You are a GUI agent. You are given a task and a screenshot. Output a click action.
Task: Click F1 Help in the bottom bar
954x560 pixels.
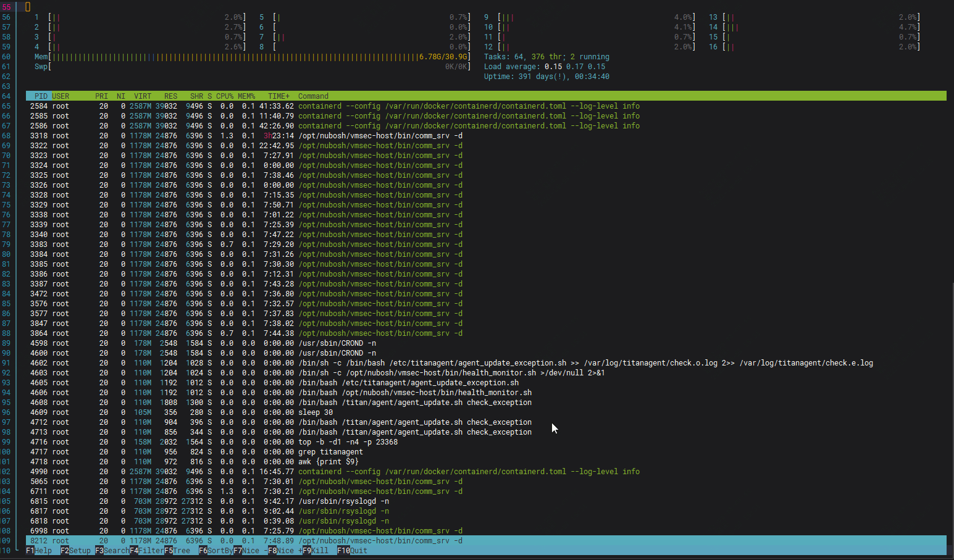[x=39, y=551]
